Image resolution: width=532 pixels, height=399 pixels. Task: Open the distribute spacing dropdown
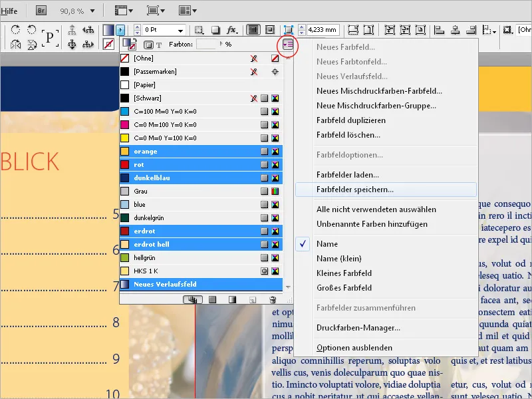click(x=489, y=30)
